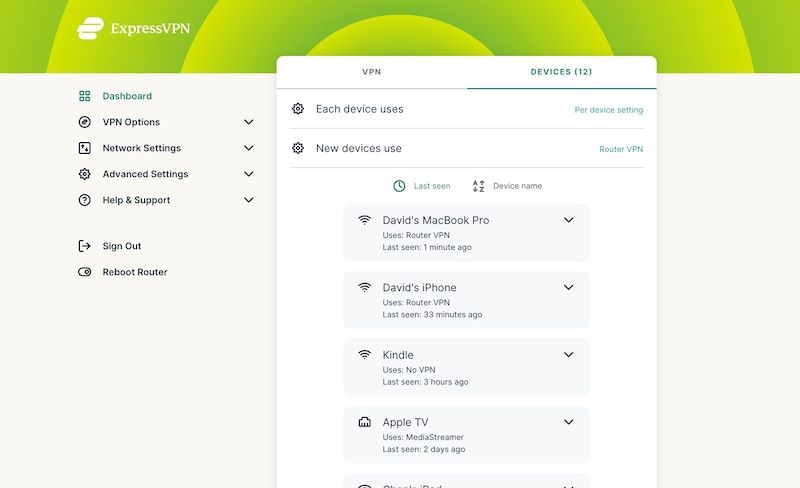Click "Uses: Router VPN" on MacBook Pro
Image resolution: width=800 pixels, height=488 pixels.
point(416,235)
